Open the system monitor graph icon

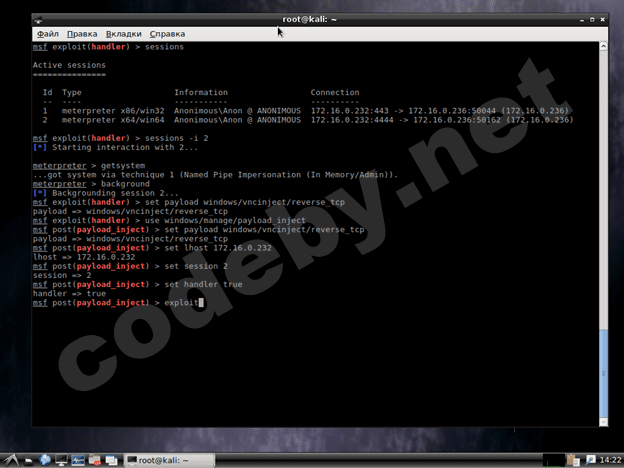coord(78,460)
